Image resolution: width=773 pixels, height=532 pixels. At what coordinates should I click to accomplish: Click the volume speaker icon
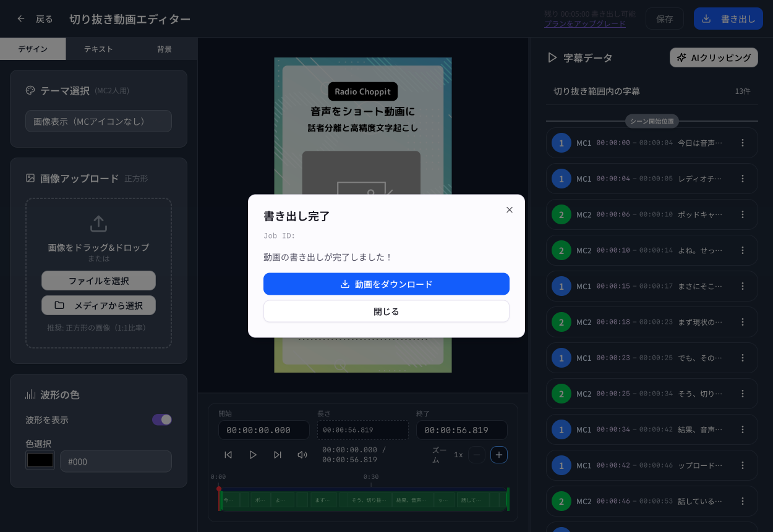[x=302, y=455]
